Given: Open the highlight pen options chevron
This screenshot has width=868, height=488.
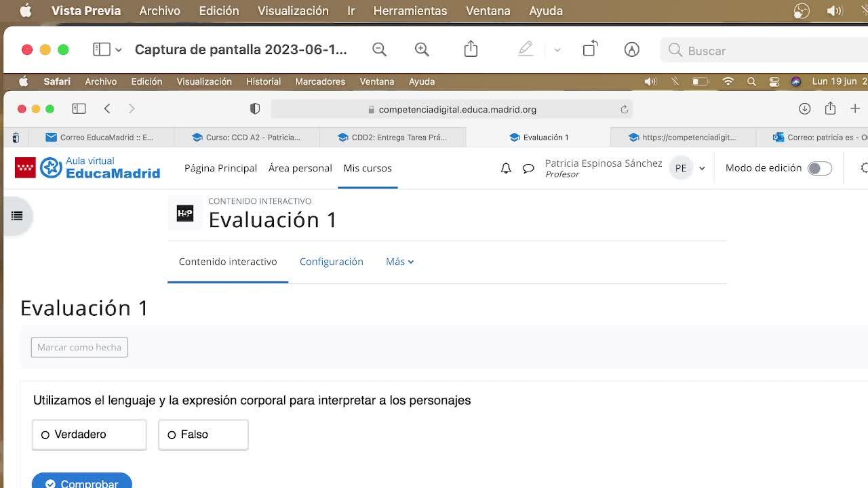Looking at the screenshot, I should (x=557, y=50).
